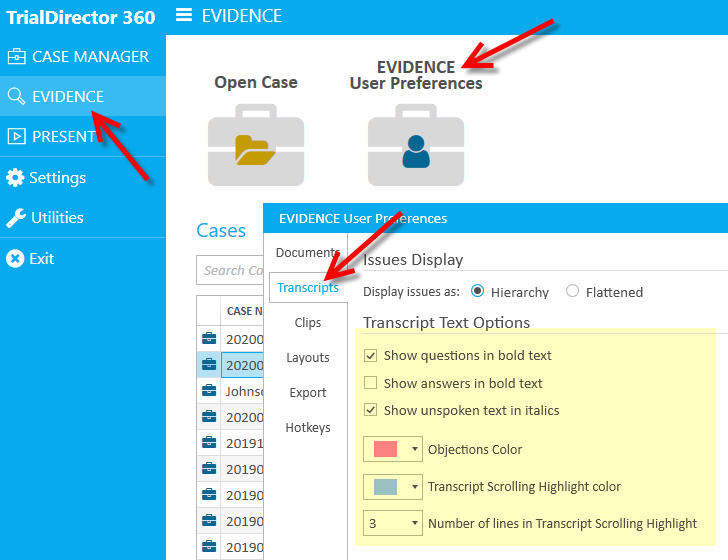Click the Open Case title text
Screen dimensions: 728x560
click(x=256, y=82)
